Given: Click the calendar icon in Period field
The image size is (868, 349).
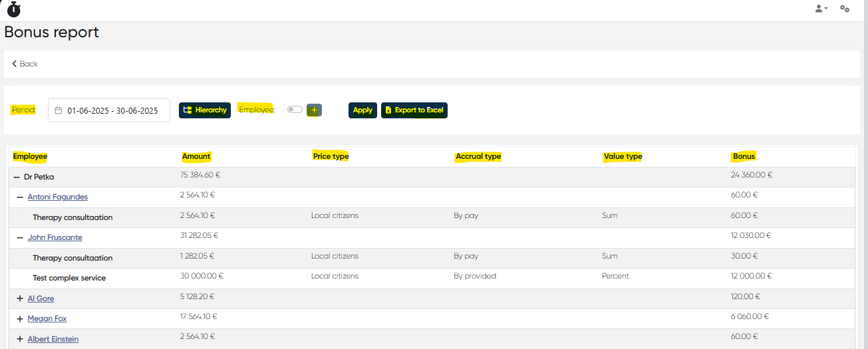Looking at the screenshot, I should point(59,110).
